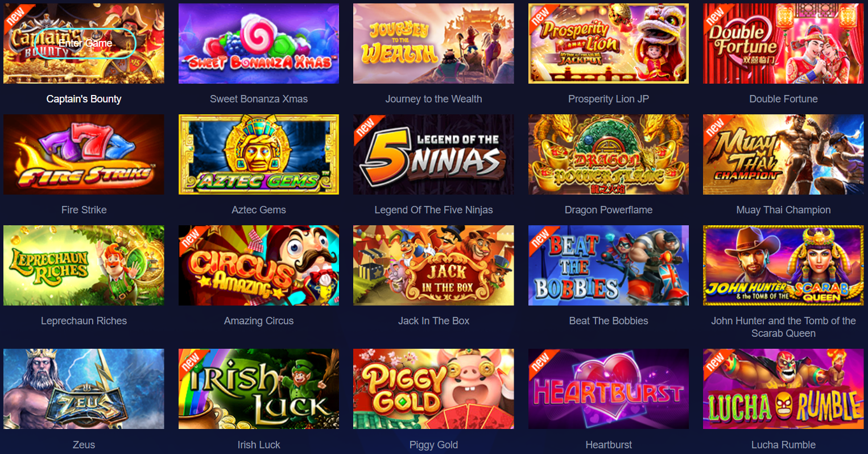Launch Prosperity Lion JP game image
The height and width of the screenshot is (454, 868).
coord(609,43)
